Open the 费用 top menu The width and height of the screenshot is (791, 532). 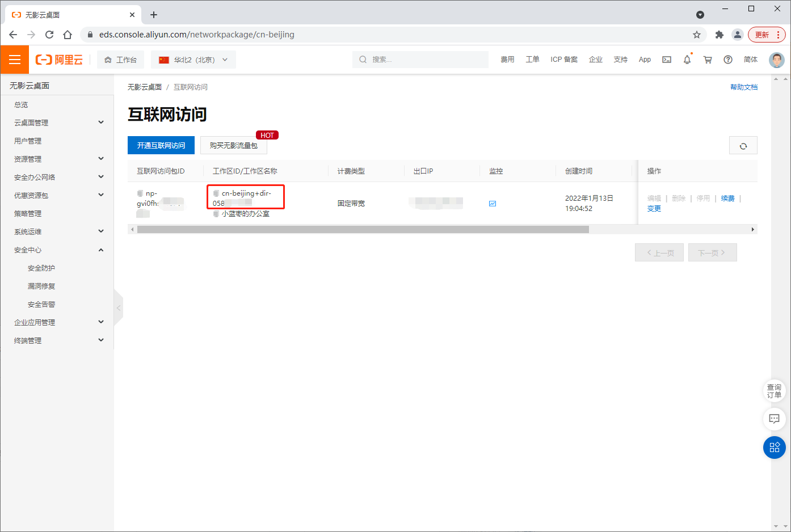[507, 60]
